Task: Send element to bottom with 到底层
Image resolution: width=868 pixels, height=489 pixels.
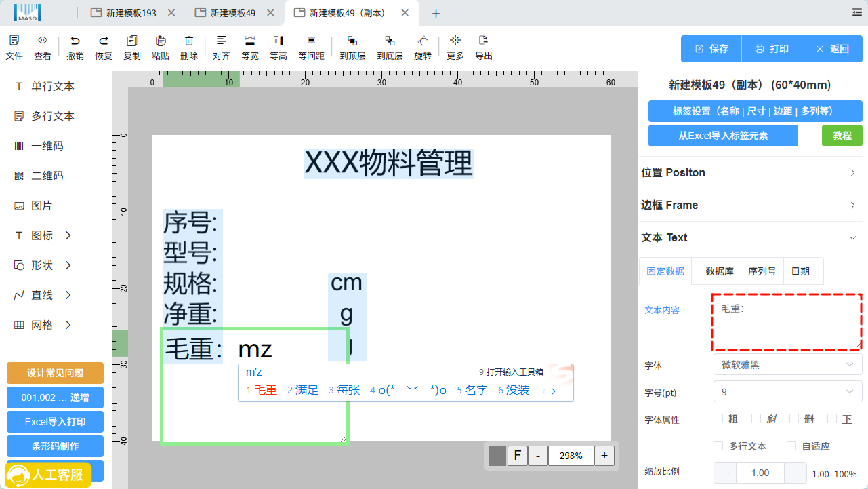Action: tap(390, 41)
